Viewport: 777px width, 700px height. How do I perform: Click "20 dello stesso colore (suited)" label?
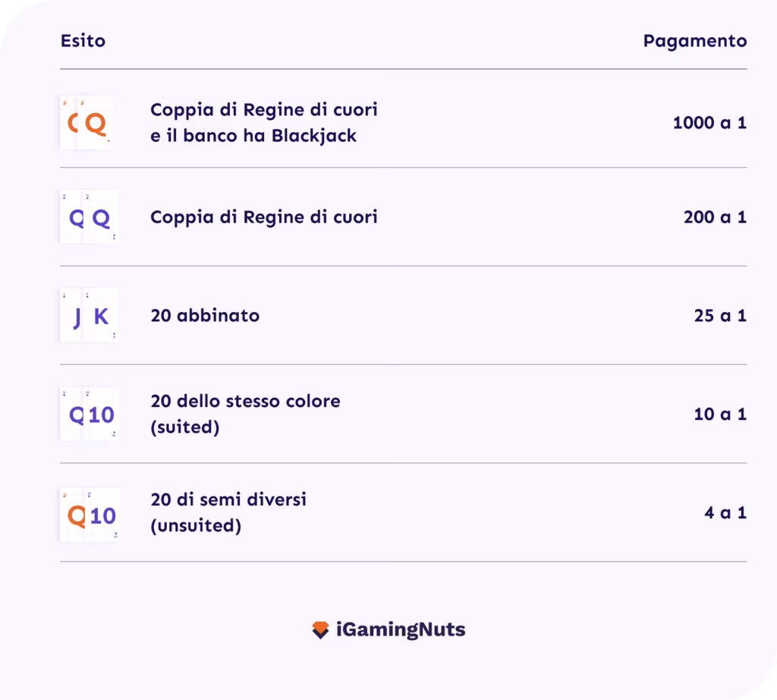[245, 414]
